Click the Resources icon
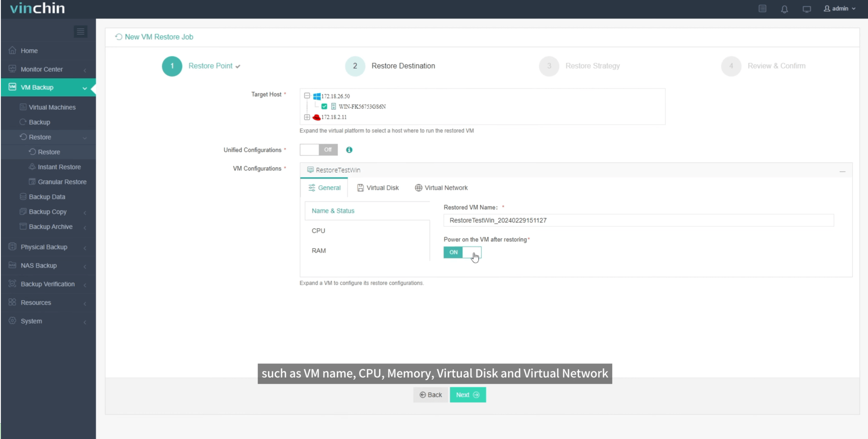The image size is (868, 439). (x=12, y=302)
